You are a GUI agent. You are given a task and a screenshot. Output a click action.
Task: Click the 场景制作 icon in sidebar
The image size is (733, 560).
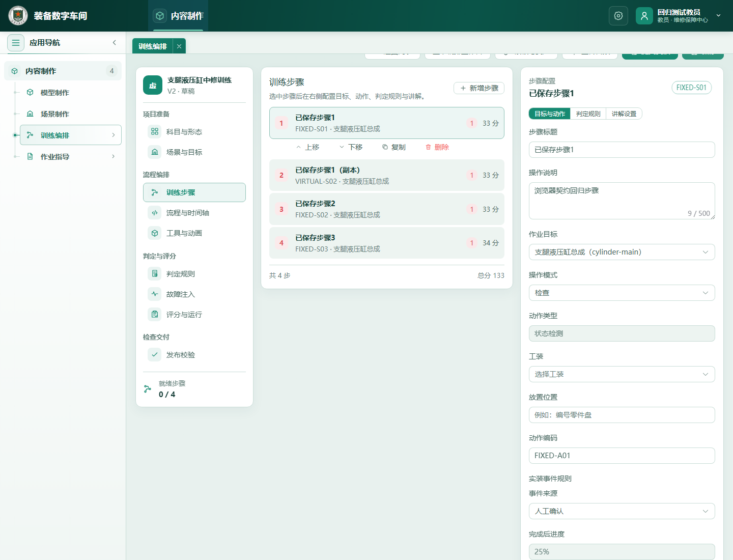click(30, 114)
